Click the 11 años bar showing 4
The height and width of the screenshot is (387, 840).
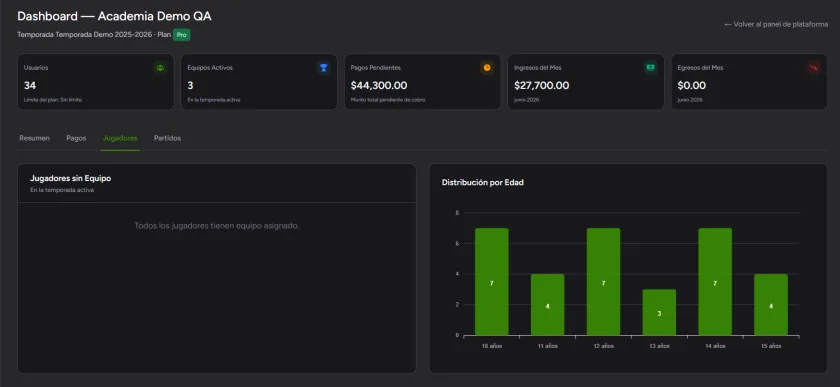point(548,304)
